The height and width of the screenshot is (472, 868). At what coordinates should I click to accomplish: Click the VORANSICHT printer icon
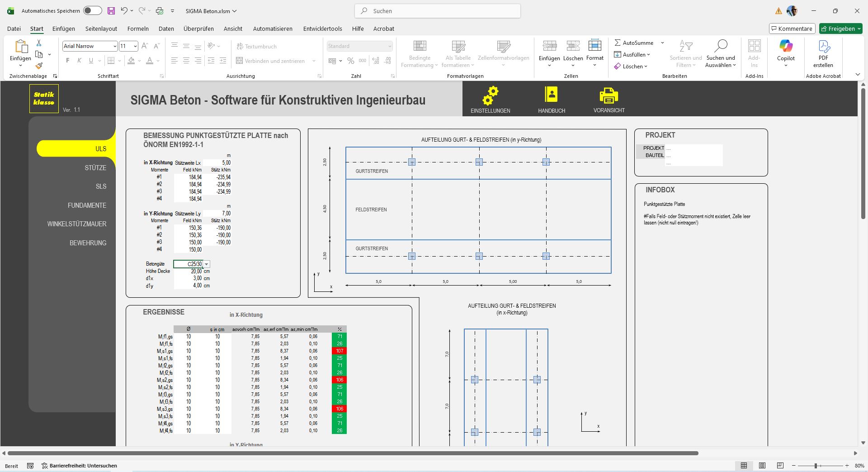[x=609, y=95]
